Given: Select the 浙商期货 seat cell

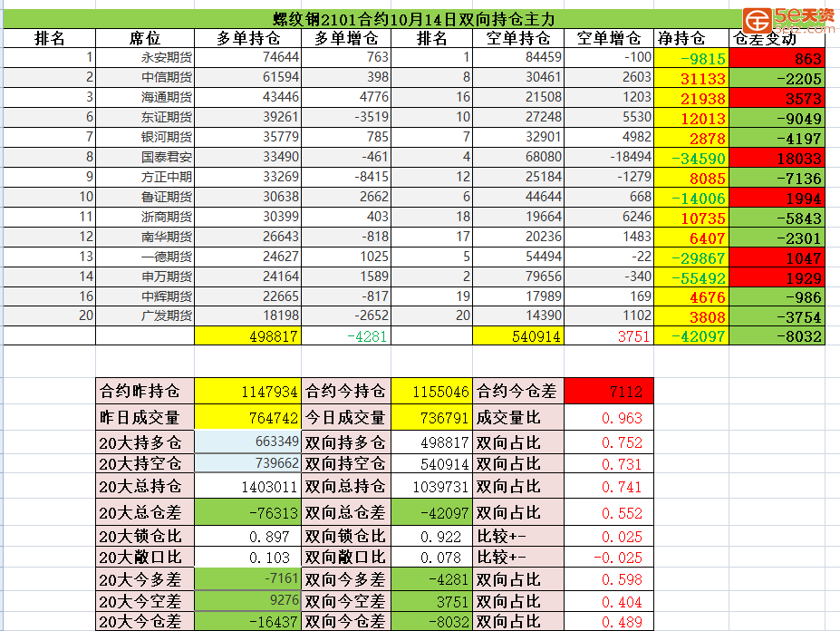Looking at the screenshot, I should [x=145, y=217].
